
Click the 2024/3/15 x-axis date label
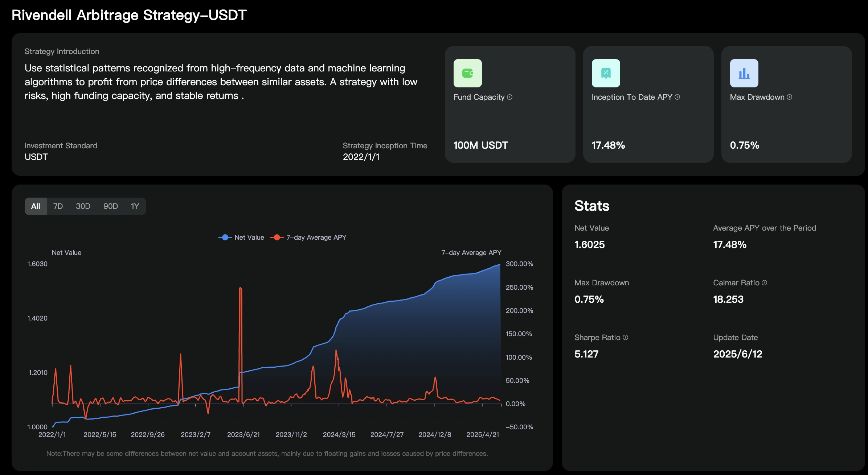(339, 434)
